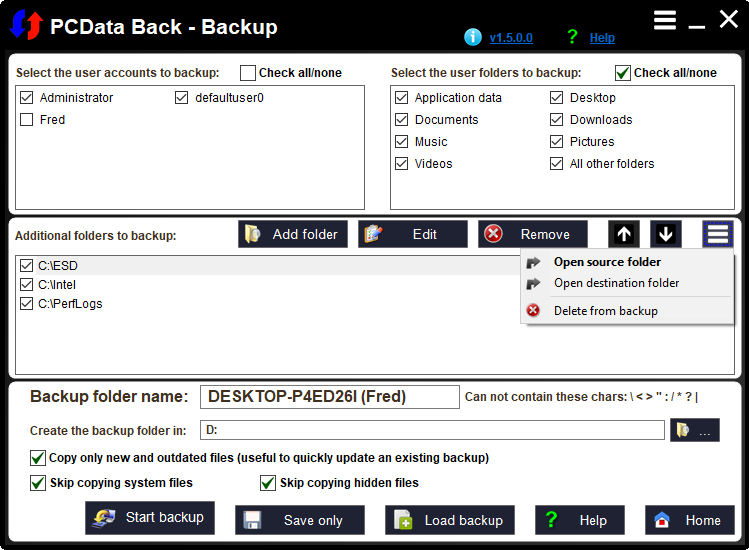Screen dimensions: 749x550
Task: Disable Skip copying system files
Action: pos(38,483)
